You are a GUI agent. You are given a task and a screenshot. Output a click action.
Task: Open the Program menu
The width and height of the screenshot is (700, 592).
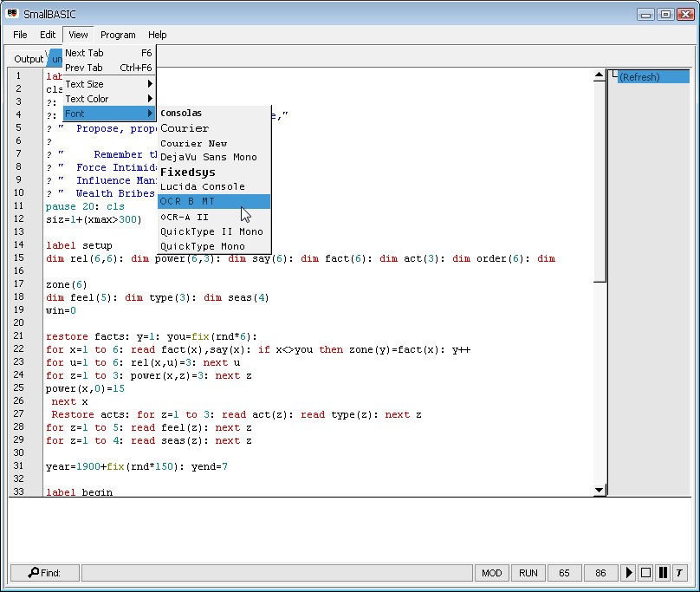click(x=118, y=35)
